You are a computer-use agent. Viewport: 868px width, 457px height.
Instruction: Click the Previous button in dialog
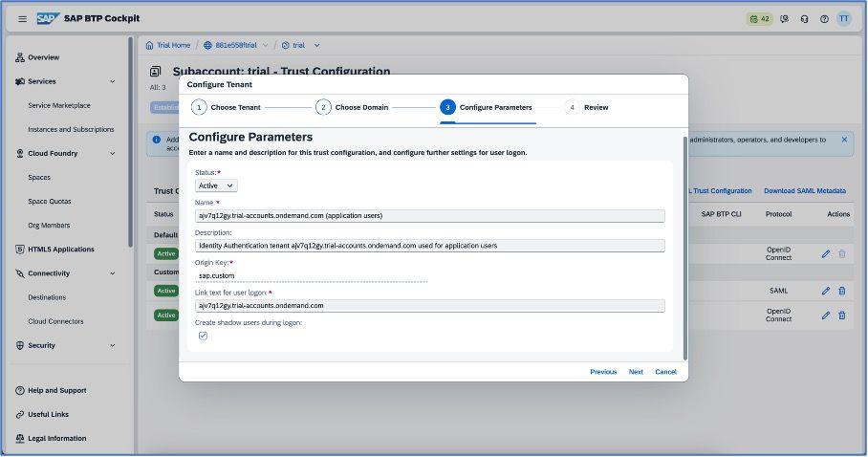click(603, 372)
